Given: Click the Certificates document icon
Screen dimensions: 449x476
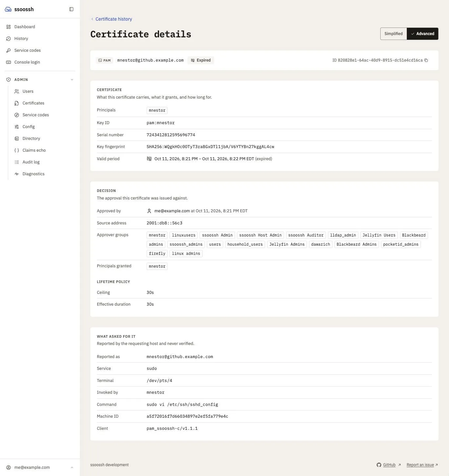Looking at the screenshot, I should tap(17, 103).
